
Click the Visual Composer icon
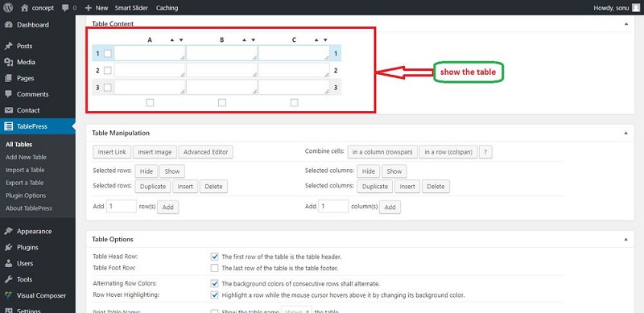(8, 295)
